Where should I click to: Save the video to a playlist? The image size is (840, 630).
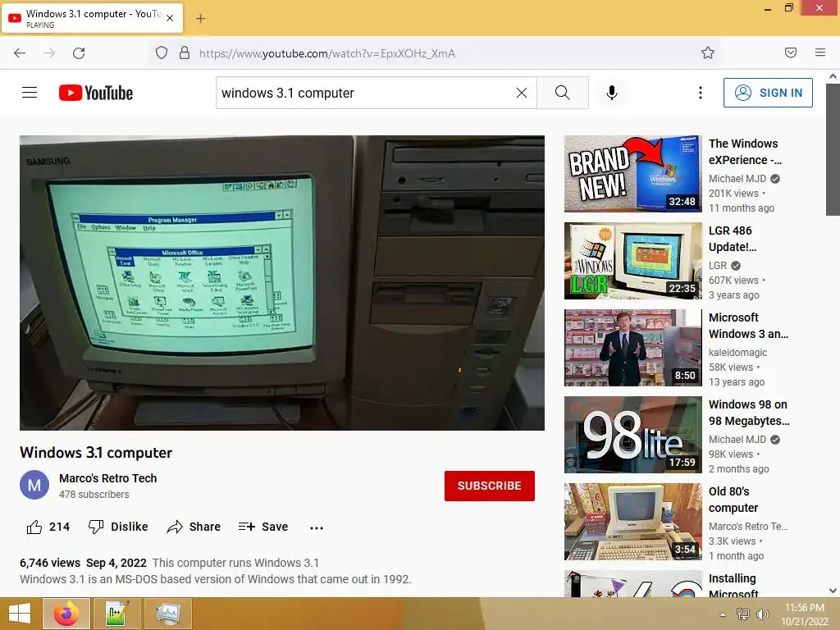coord(263,527)
